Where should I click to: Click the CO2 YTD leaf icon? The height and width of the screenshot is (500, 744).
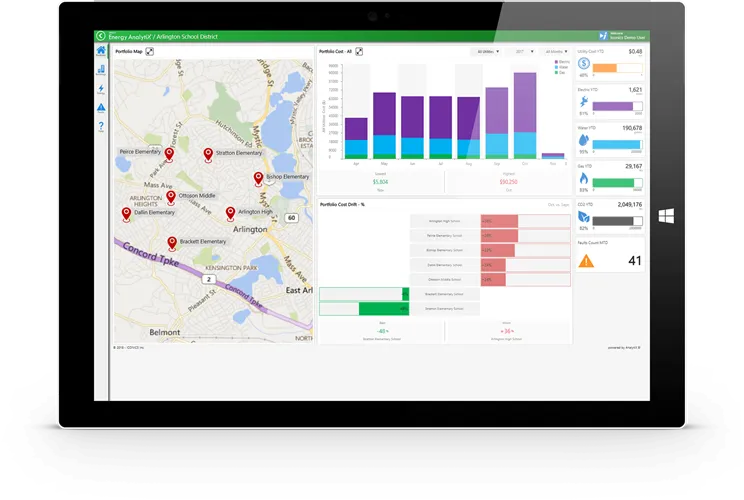click(584, 217)
